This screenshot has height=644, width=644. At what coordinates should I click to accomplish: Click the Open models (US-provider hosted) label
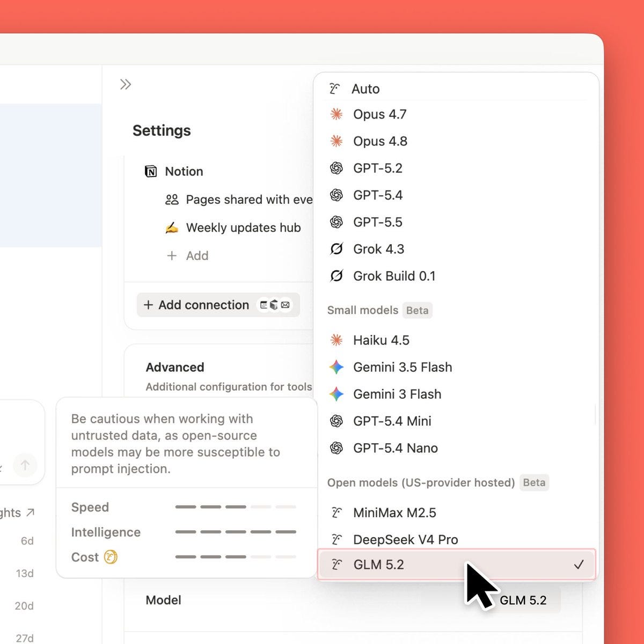click(x=421, y=482)
